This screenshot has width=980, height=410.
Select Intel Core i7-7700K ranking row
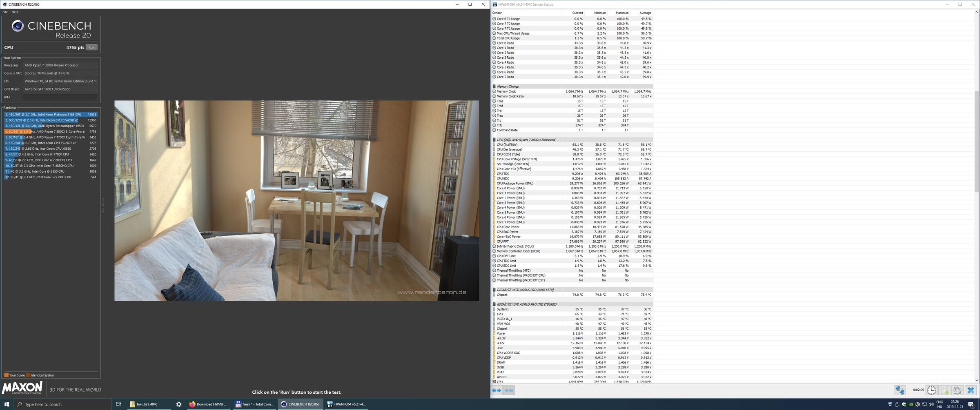click(x=51, y=155)
